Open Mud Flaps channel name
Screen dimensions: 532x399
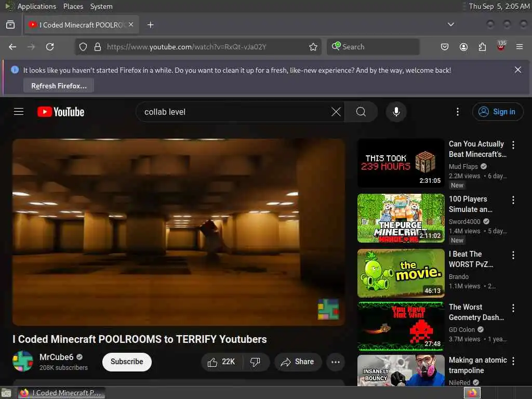pos(463,166)
